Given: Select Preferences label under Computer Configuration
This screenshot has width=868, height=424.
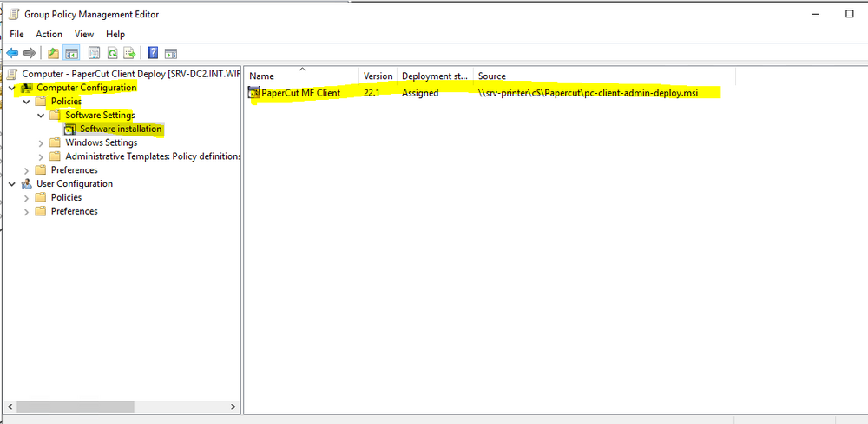Looking at the screenshot, I should [74, 170].
